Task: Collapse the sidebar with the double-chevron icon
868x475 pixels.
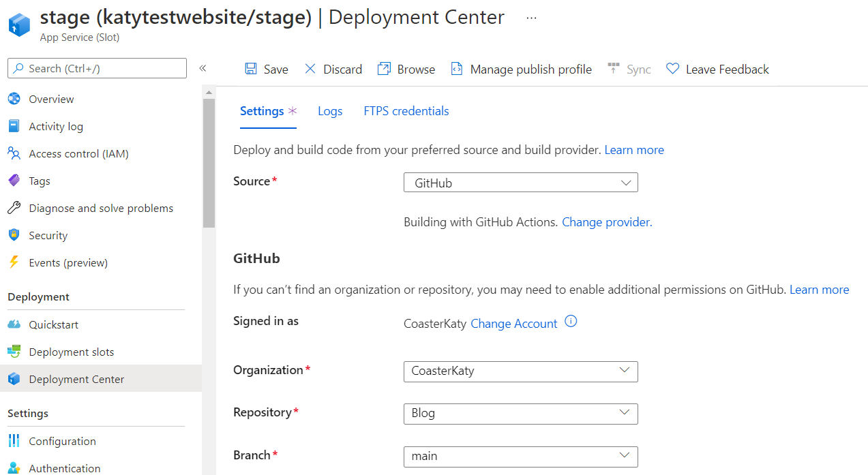Action: pyautogui.click(x=203, y=68)
